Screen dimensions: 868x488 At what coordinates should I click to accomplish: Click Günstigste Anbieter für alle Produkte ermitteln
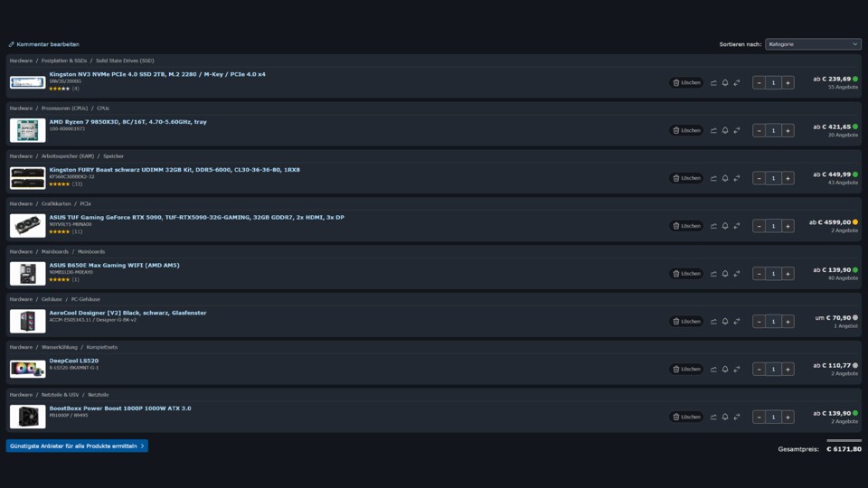tap(77, 446)
